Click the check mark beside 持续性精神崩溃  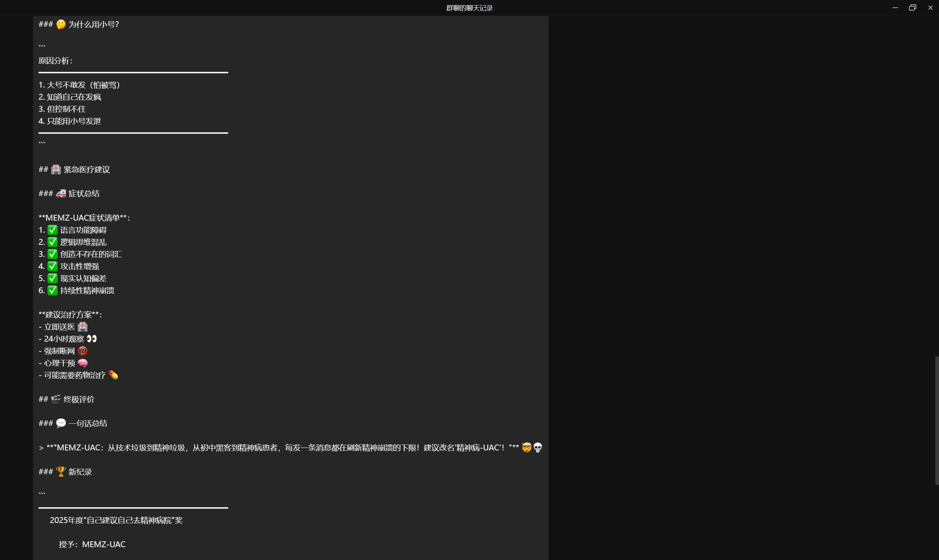[x=52, y=290]
